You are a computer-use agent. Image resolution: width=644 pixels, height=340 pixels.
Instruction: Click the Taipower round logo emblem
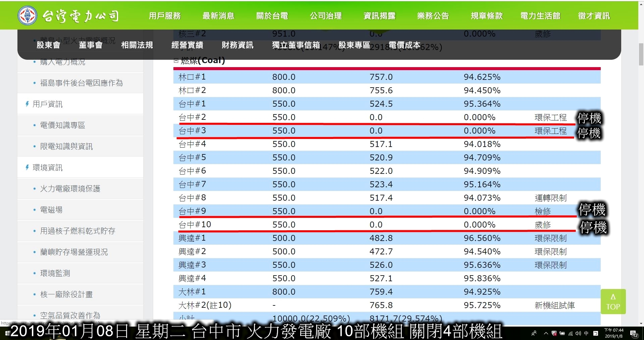click(x=28, y=15)
